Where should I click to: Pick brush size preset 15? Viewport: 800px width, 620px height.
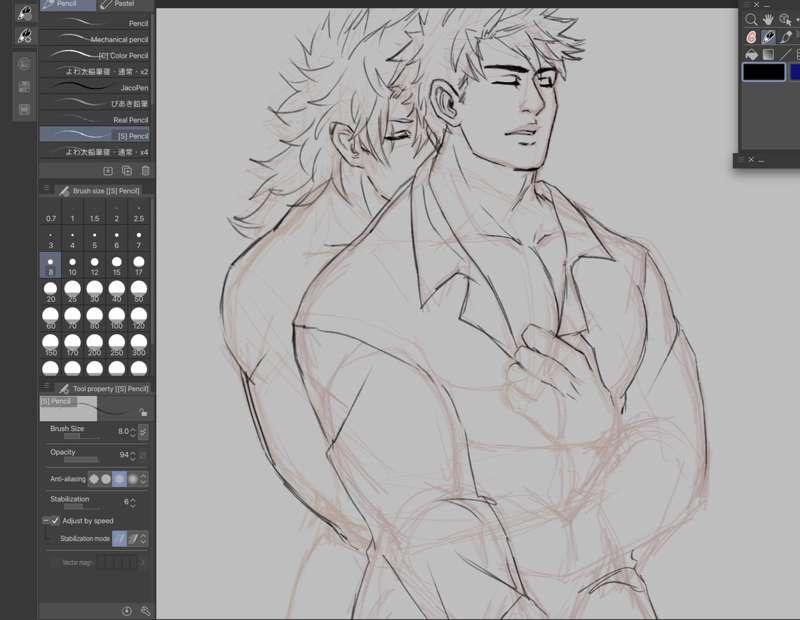(116, 266)
